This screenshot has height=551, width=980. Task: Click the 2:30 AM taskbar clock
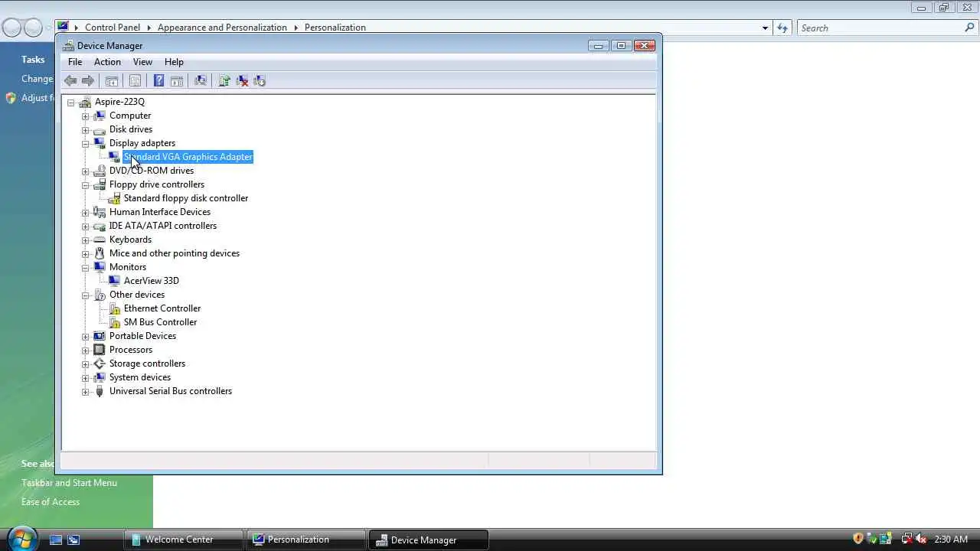[951, 540]
